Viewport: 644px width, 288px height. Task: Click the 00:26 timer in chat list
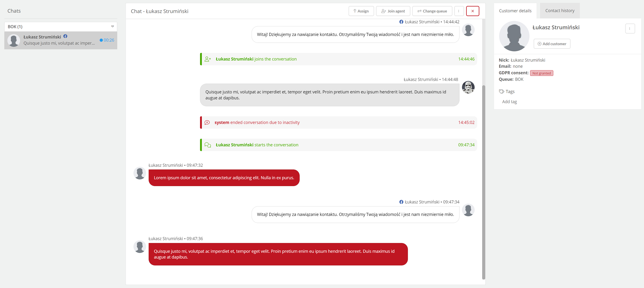(x=107, y=40)
